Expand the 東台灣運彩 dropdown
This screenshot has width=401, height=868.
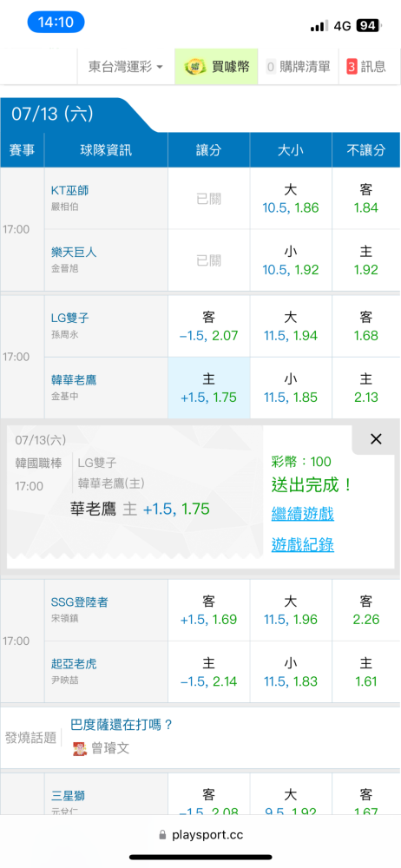126,67
